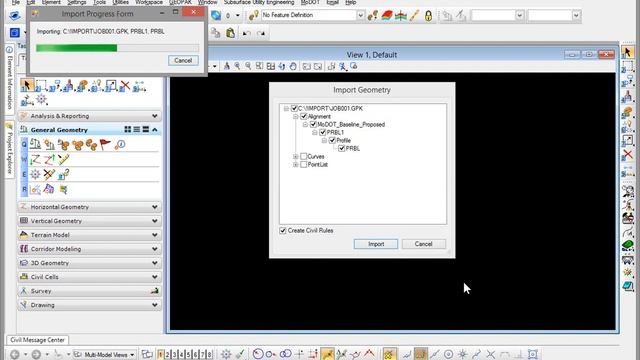
Task: Click right sidebar selection arrow tool
Action: [628, 52]
